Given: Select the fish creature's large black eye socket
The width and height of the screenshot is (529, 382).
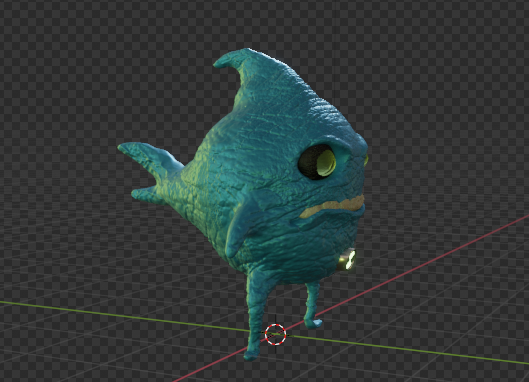Looking at the screenshot, I should (317, 162).
